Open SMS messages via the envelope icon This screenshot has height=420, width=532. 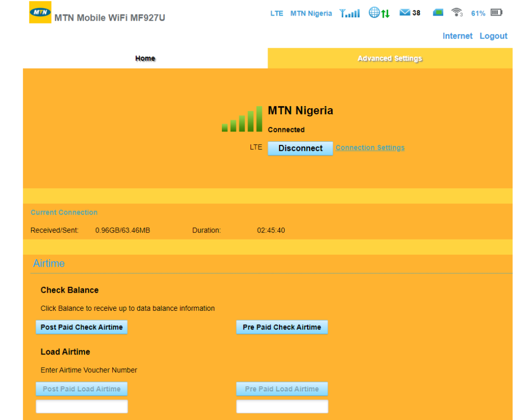tap(405, 13)
